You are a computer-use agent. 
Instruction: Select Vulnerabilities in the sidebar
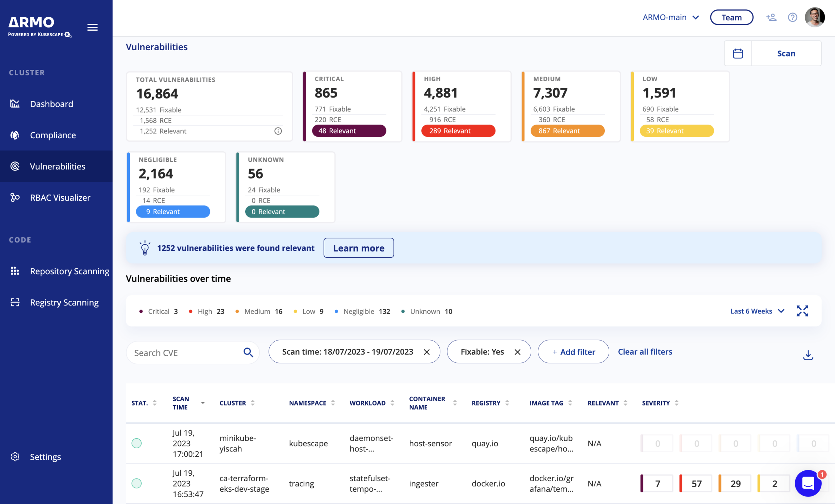click(56, 166)
